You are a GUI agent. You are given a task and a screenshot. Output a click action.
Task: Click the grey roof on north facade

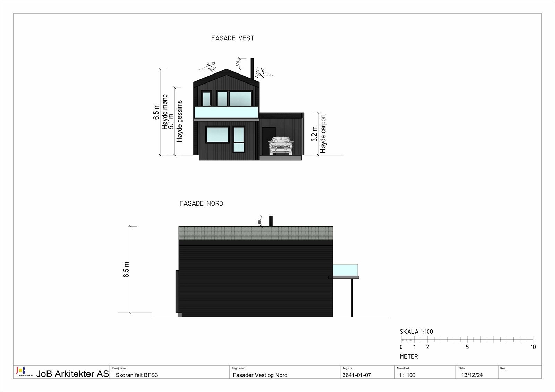tap(256, 233)
